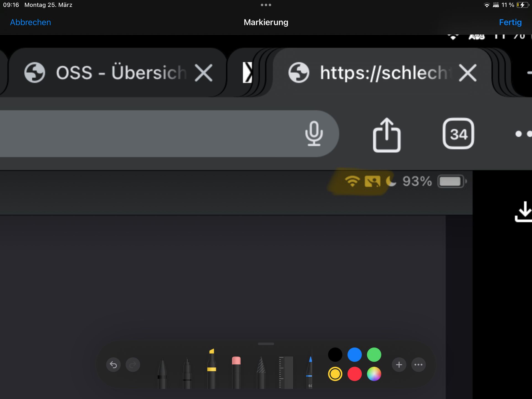Tap the undo arrow button

[113, 365]
